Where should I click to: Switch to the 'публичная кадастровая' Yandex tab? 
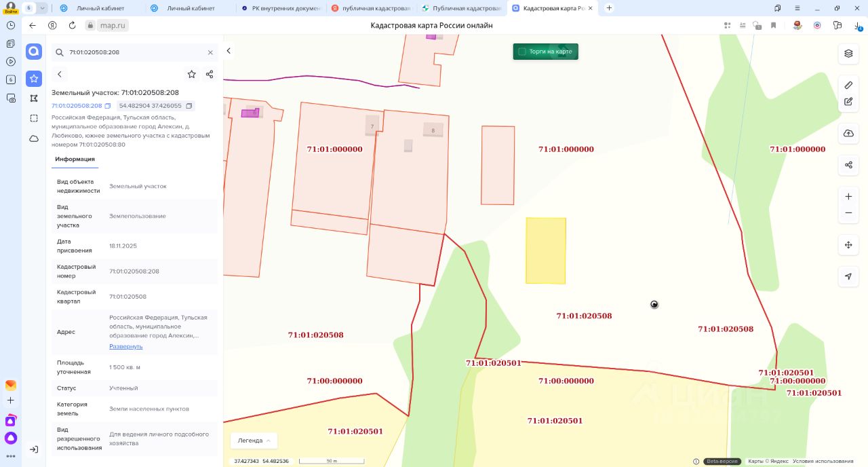(370, 8)
